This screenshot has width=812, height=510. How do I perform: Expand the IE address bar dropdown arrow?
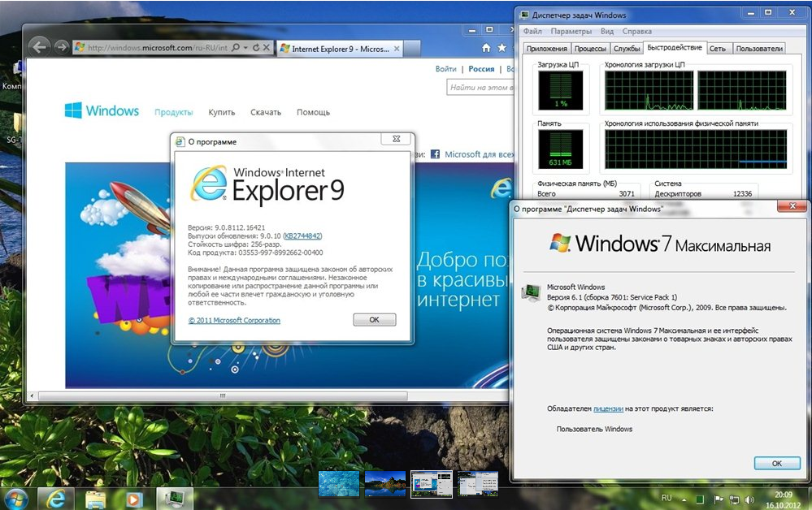click(246, 48)
